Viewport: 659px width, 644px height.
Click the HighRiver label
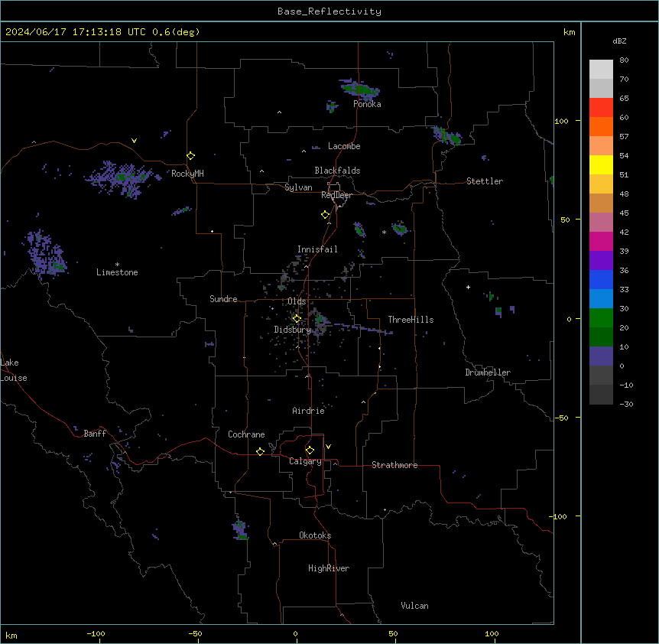(x=329, y=568)
